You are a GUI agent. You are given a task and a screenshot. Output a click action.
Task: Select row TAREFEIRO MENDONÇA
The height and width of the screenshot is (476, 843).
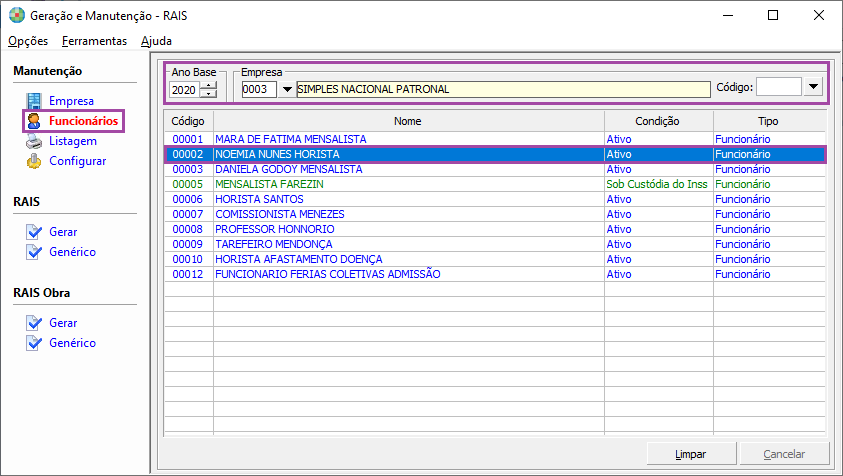(x=495, y=244)
